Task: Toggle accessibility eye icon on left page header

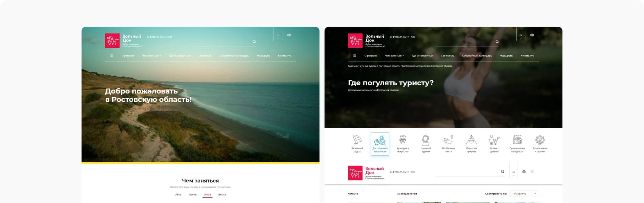Action: (289, 35)
